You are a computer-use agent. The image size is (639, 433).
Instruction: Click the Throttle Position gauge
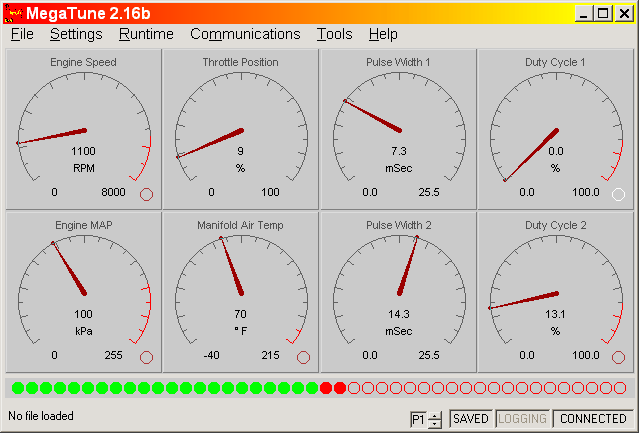point(240,130)
